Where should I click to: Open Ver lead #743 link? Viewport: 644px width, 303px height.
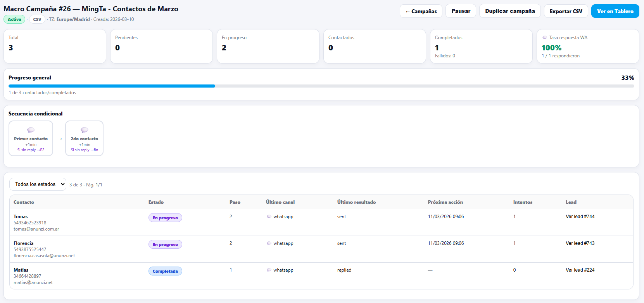tap(580, 243)
